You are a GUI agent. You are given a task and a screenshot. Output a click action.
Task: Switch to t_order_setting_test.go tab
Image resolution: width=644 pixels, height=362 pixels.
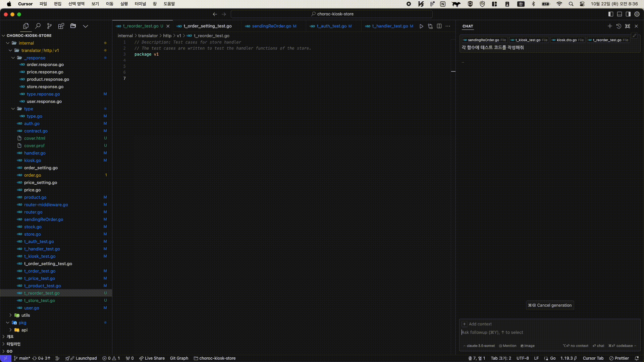point(207,26)
